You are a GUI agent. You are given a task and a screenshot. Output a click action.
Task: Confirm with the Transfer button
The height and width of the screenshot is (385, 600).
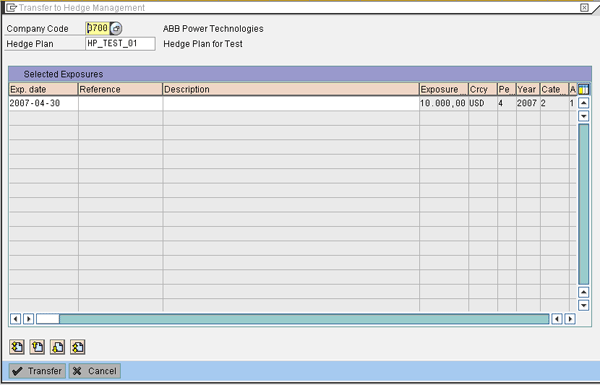[x=37, y=371]
